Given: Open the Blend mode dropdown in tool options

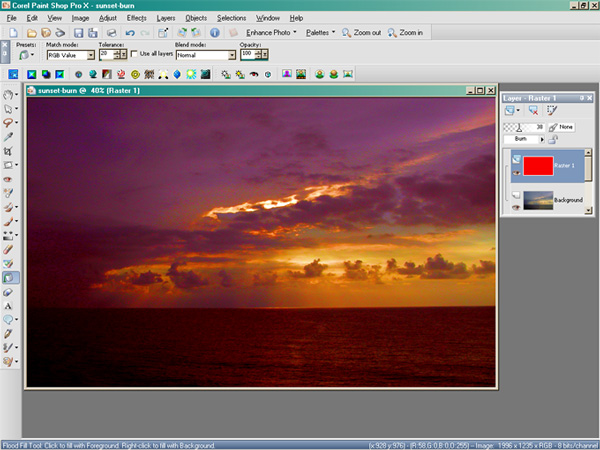Looking at the screenshot, I should [x=232, y=55].
